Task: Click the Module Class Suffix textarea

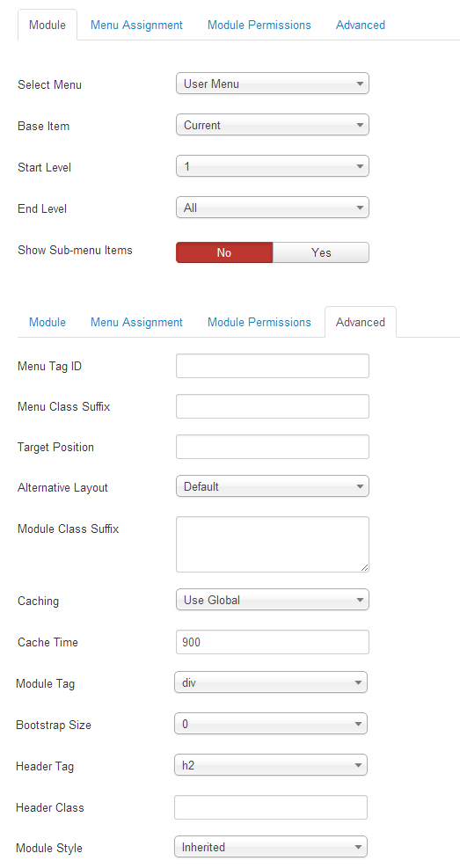Action: 273,544
